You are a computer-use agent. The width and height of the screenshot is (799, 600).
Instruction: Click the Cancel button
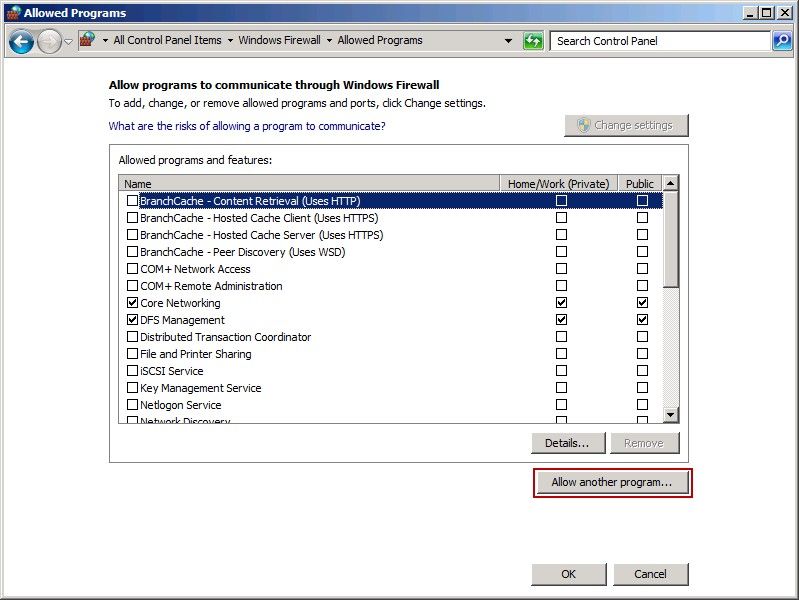(x=651, y=574)
